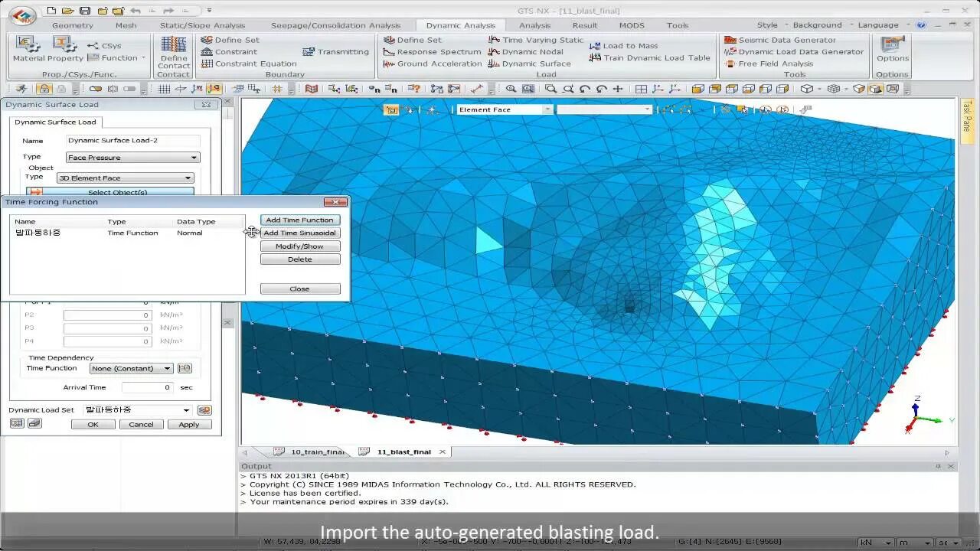Select Dynamic Nodal load
Viewport: 980px width, 551px height.
click(526, 52)
